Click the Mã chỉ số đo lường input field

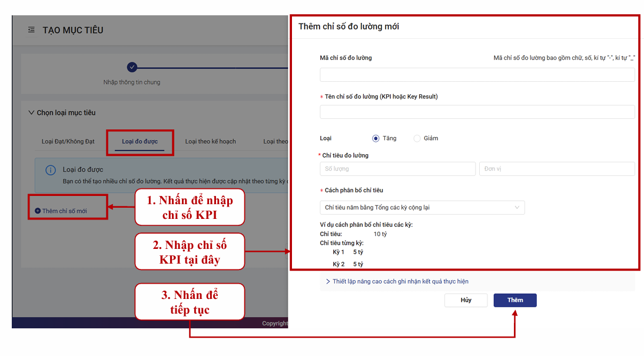tap(477, 75)
